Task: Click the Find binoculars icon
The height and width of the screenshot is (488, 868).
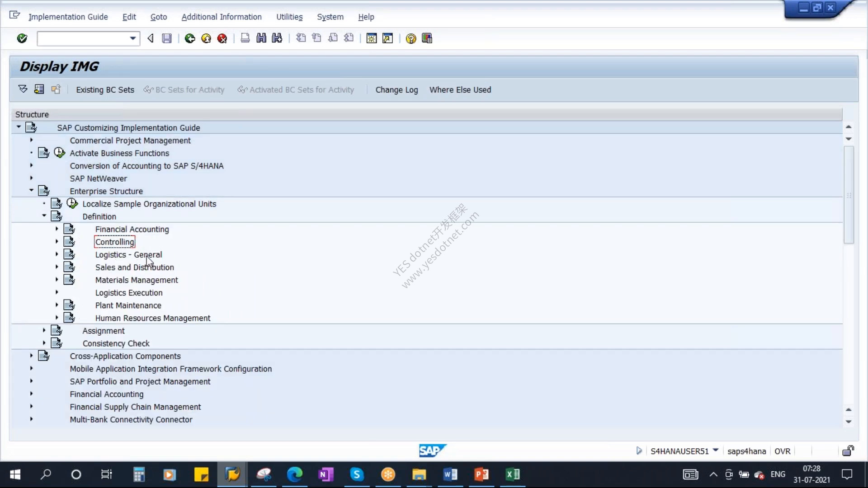Action: click(x=261, y=38)
